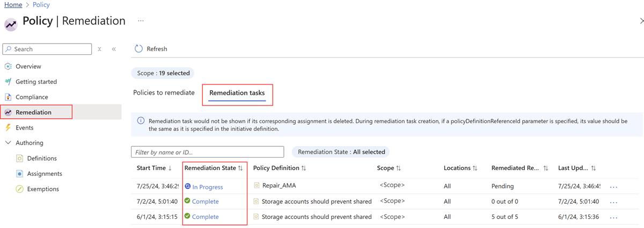644x228 pixels.
Task: Go to Home breadcrumb link
Action: pyautogui.click(x=13, y=5)
